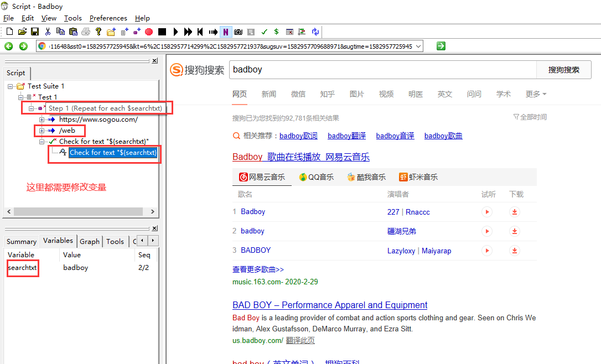Navigate to URL with the green Go arrow
The width and height of the screenshot is (601, 364).
[x=441, y=46]
